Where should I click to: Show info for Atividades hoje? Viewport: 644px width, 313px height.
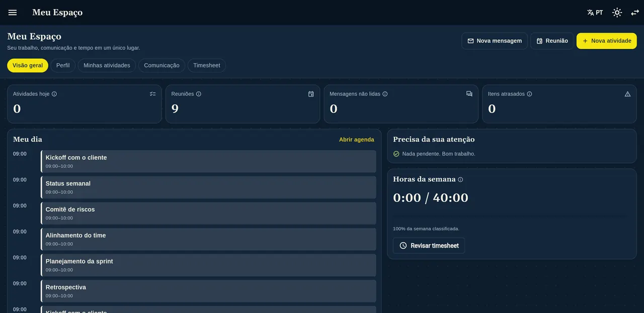click(54, 94)
